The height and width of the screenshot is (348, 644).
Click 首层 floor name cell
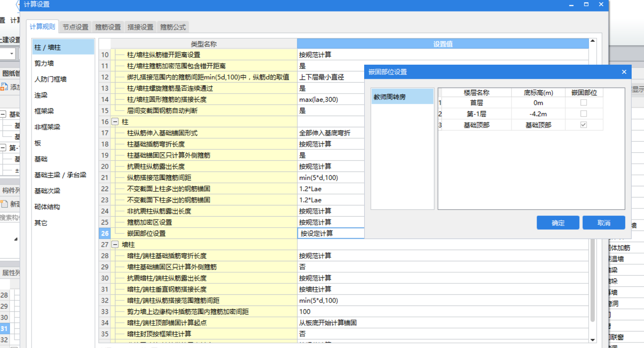tap(477, 103)
